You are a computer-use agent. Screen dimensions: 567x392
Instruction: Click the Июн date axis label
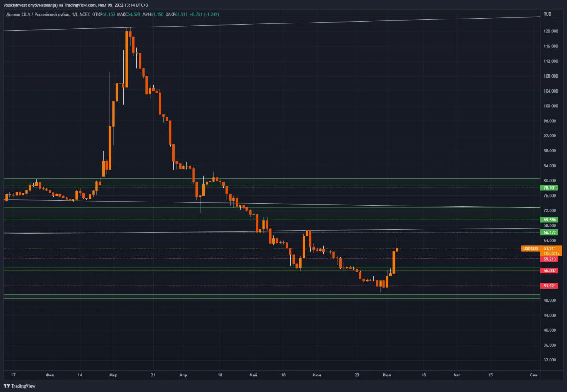pos(316,375)
